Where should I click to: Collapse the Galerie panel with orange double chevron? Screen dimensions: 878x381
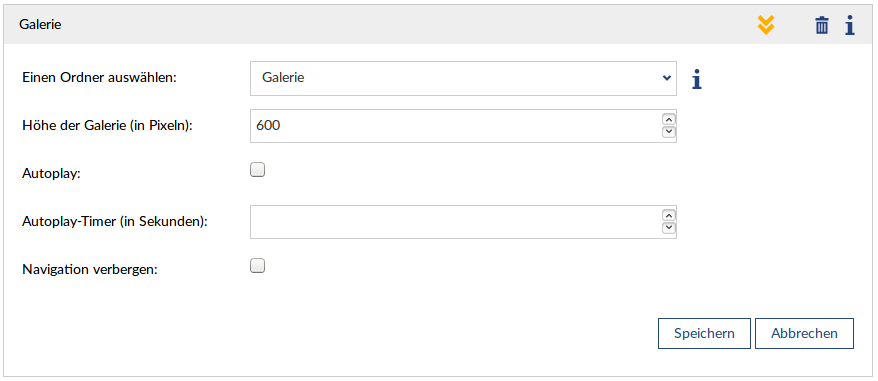[765, 25]
